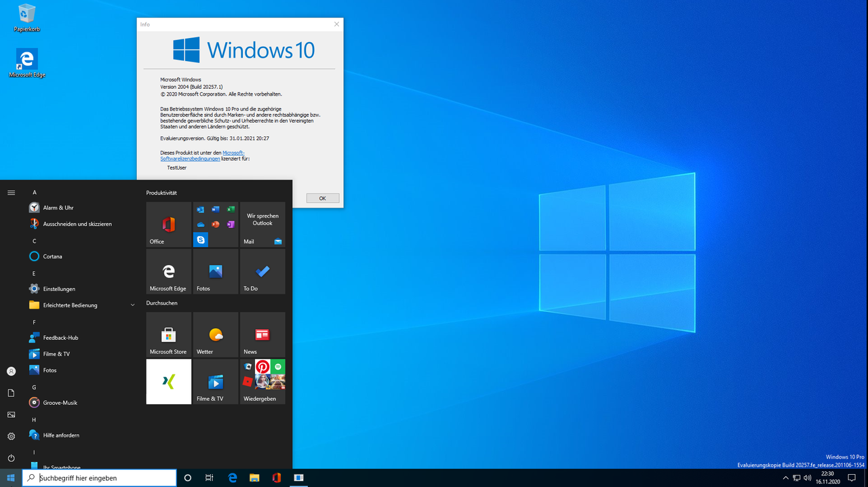
Task: Open the News tile
Action: point(262,334)
